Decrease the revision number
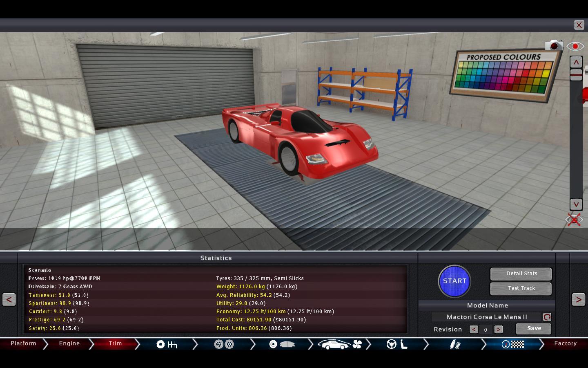588x368 pixels. [474, 329]
